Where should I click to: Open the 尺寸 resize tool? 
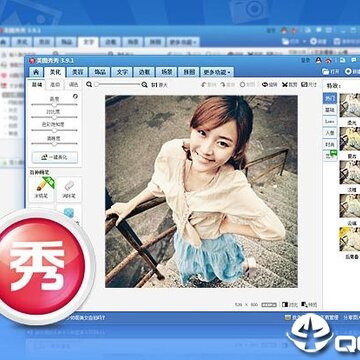309,85
